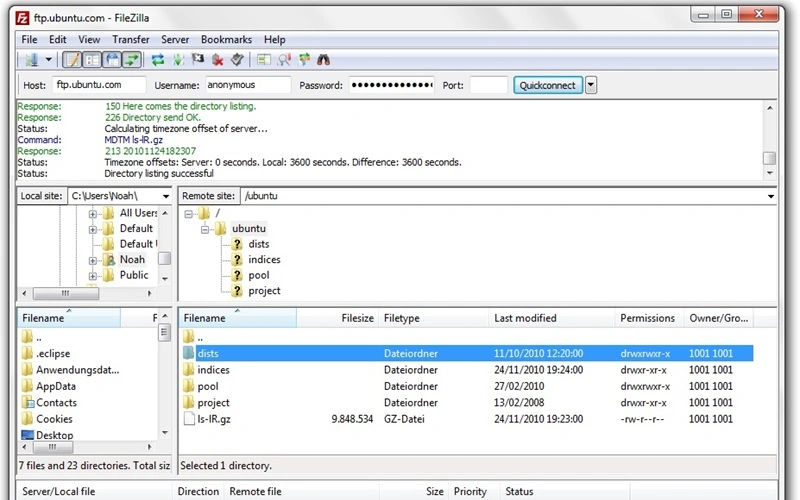Select the .eclipse local folder
This screenshot has height=500, width=800.
point(53,354)
